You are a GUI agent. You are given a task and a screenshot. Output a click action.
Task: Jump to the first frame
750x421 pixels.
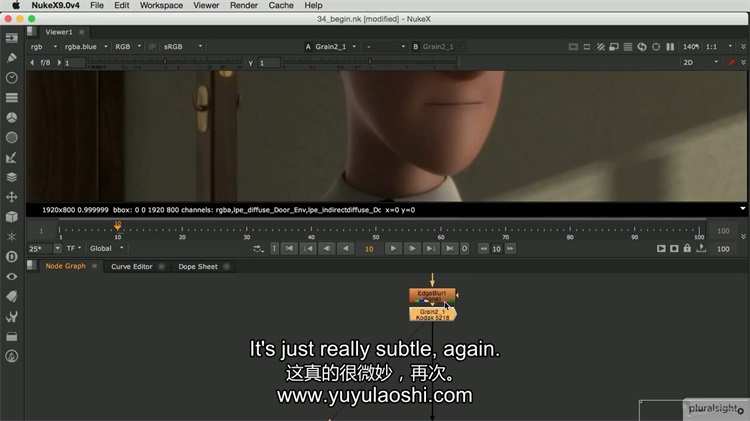289,249
